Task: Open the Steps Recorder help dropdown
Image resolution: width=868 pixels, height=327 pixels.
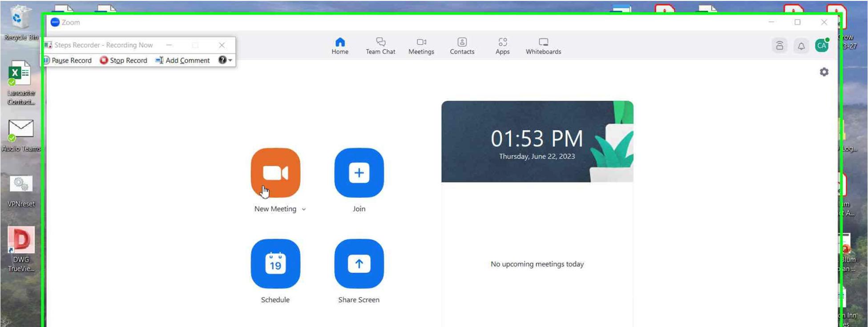Action: coord(226,60)
